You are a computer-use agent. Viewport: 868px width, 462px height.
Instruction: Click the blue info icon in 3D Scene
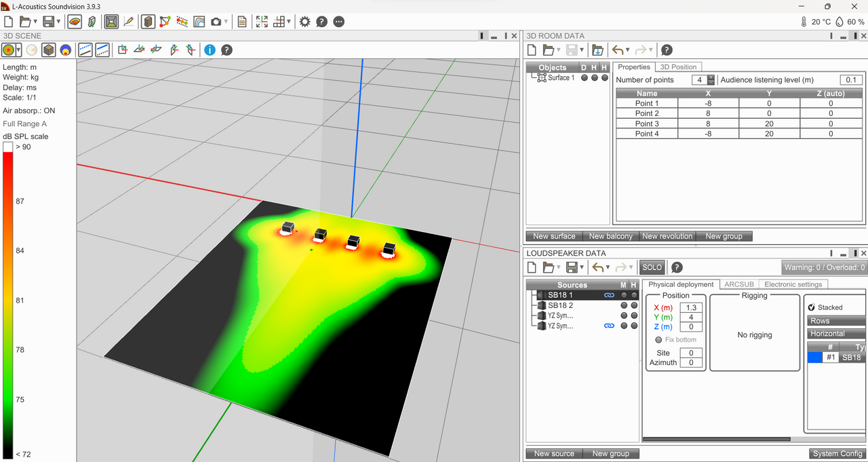tap(210, 50)
